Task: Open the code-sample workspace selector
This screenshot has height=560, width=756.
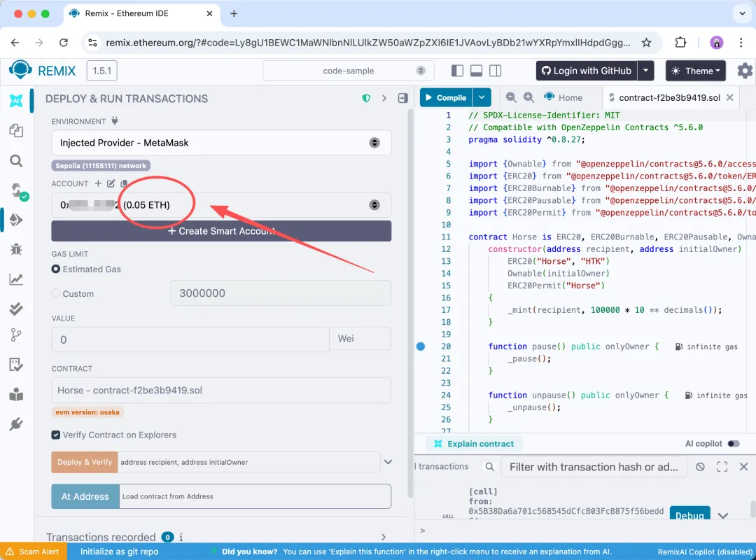Action: point(348,71)
